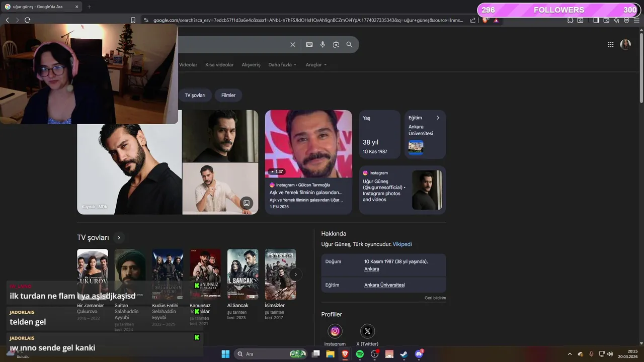Screen dimensions: 644x362
Task: Open the Vikipedi link
Action: click(402, 244)
